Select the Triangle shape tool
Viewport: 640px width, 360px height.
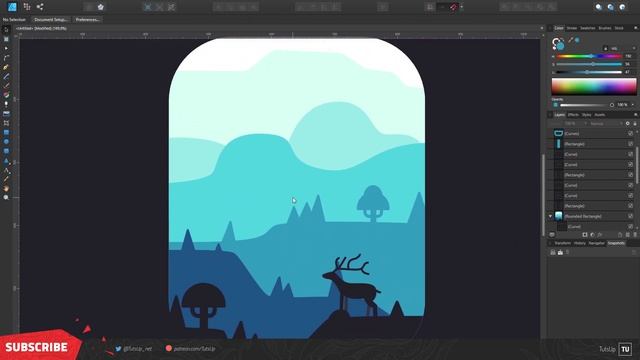(x=6, y=161)
